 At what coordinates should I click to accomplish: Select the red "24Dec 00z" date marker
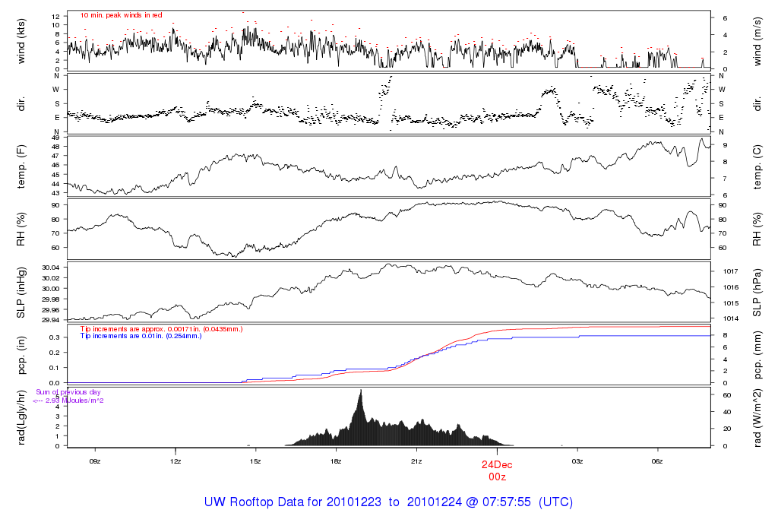coord(497,469)
